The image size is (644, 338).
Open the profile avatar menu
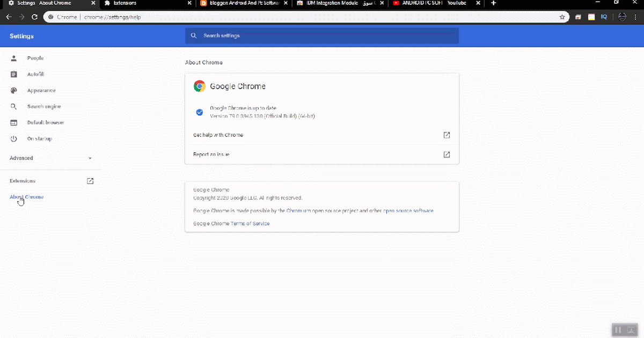622,17
